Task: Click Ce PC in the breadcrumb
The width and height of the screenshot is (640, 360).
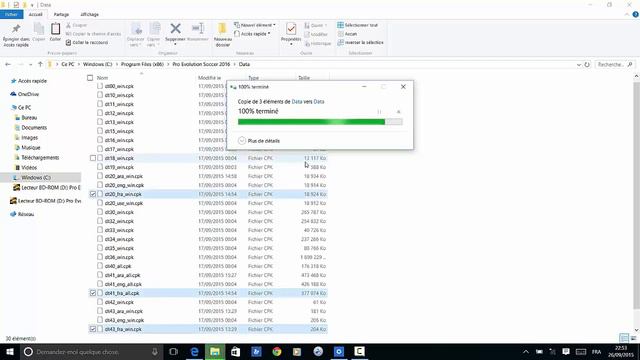Action: pos(68,64)
